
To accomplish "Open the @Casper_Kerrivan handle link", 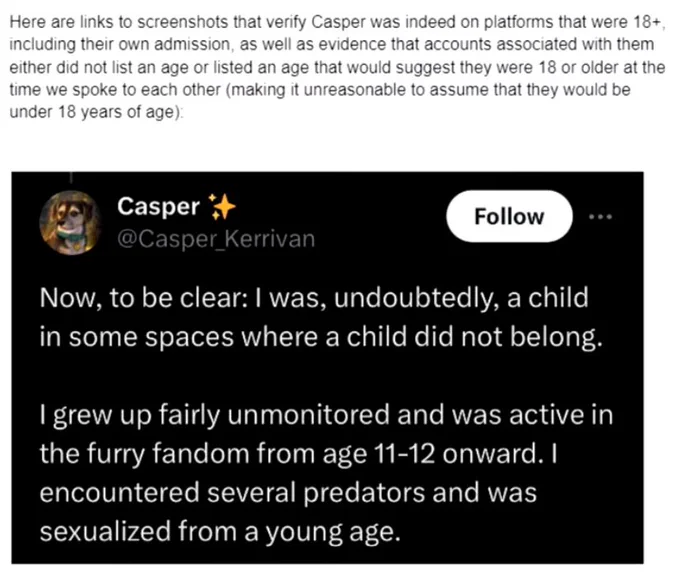I will pyautogui.click(x=216, y=239).
